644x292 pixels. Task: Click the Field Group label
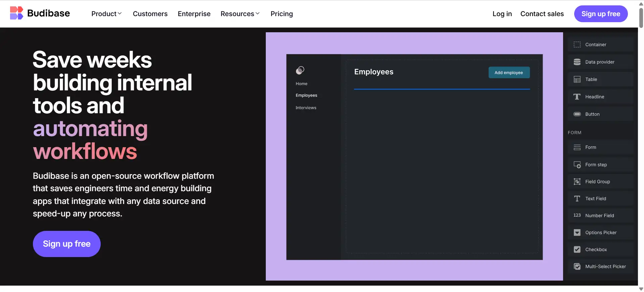tap(598, 181)
